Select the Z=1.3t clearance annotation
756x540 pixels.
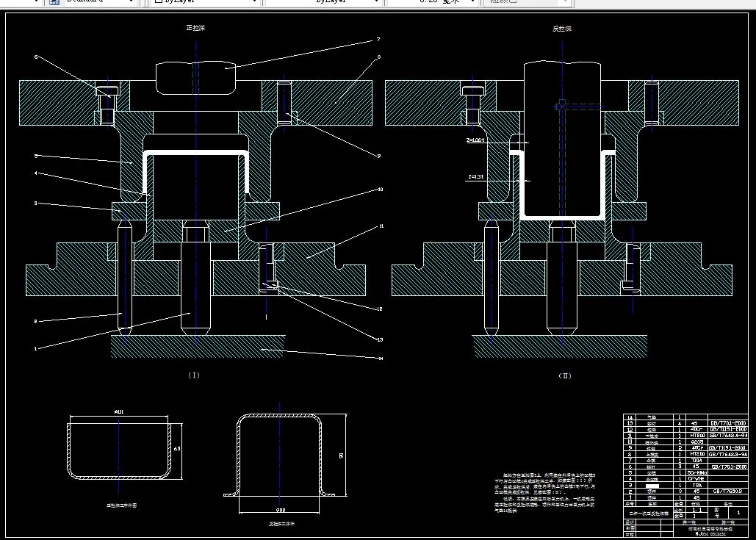(x=475, y=177)
